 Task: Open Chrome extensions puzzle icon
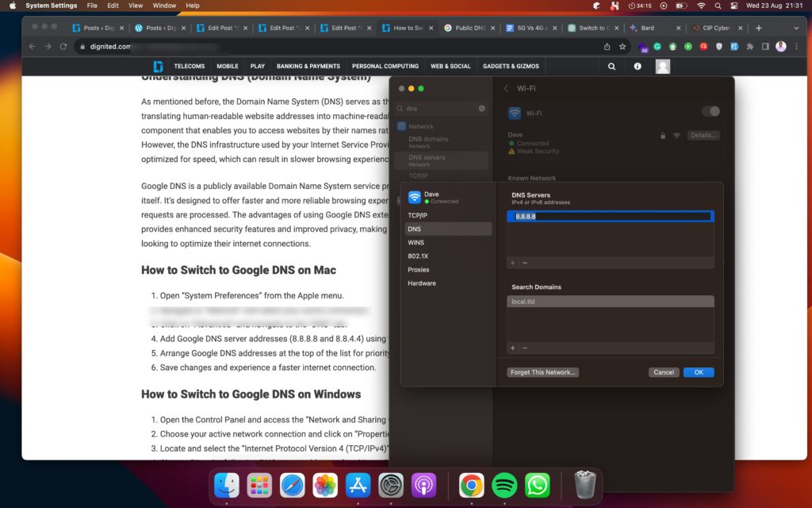click(749, 47)
